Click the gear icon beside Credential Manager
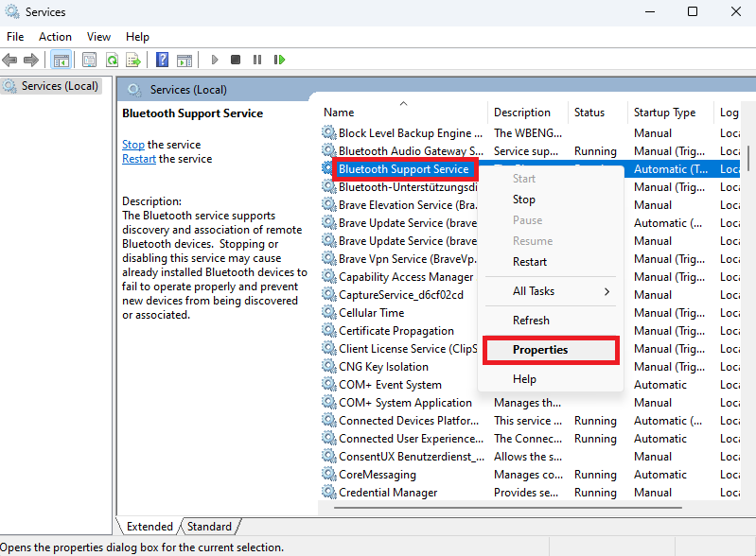The height and width of the screenshot is (556, 756). [329, 492]
